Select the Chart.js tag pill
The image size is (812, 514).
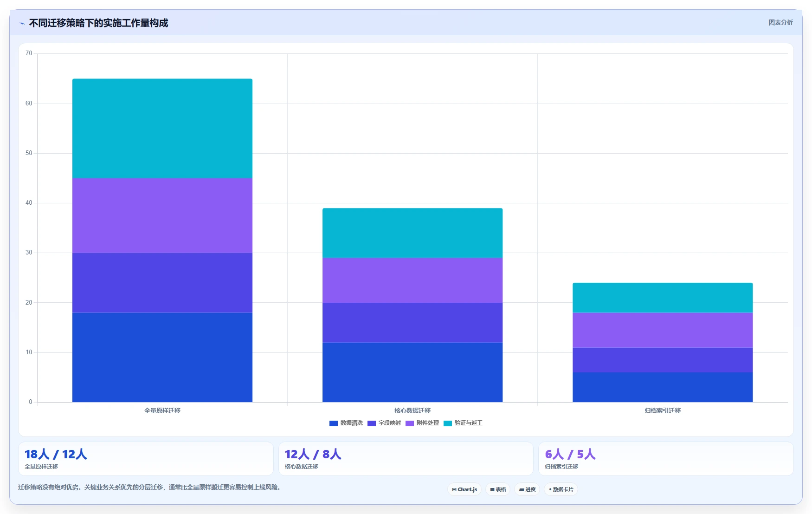click(x=464, y=489)
